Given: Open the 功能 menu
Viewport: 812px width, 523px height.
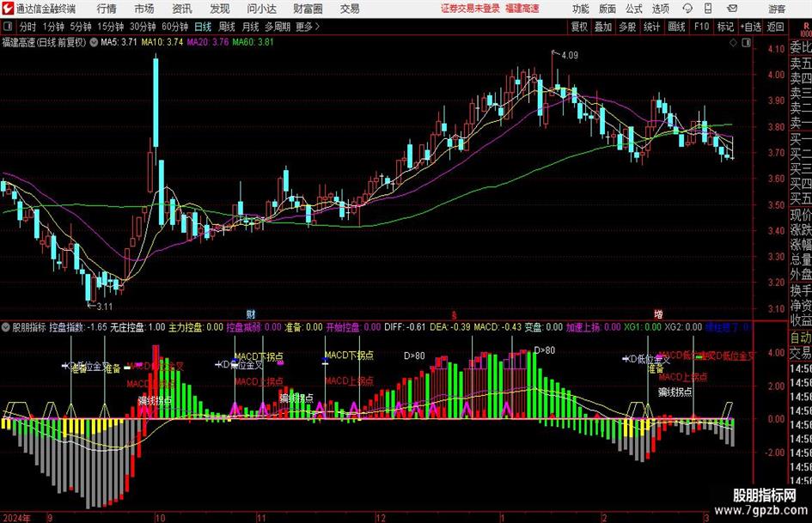Looking at the screenshot, I should (x=581, y=9).
